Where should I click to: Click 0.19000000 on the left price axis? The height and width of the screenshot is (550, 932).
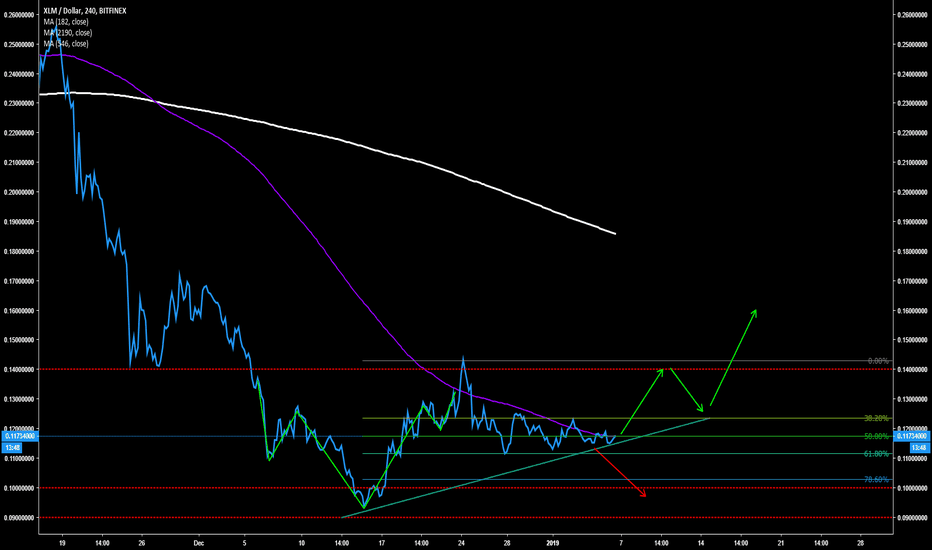click(x=19, y=222)
